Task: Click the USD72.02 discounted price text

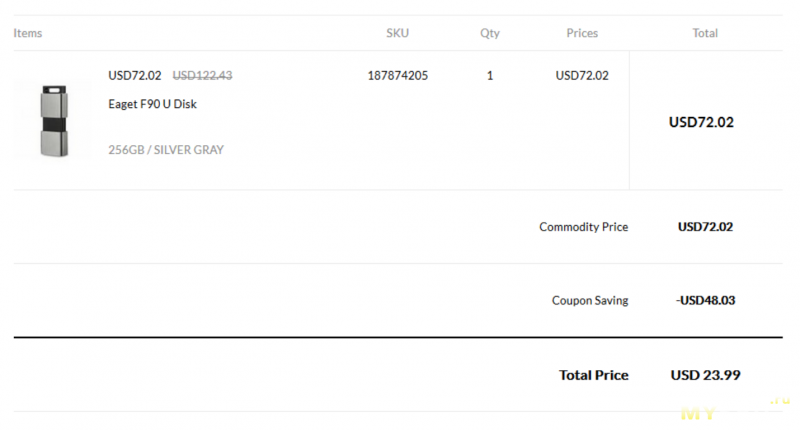Action: tap(134, 75)
